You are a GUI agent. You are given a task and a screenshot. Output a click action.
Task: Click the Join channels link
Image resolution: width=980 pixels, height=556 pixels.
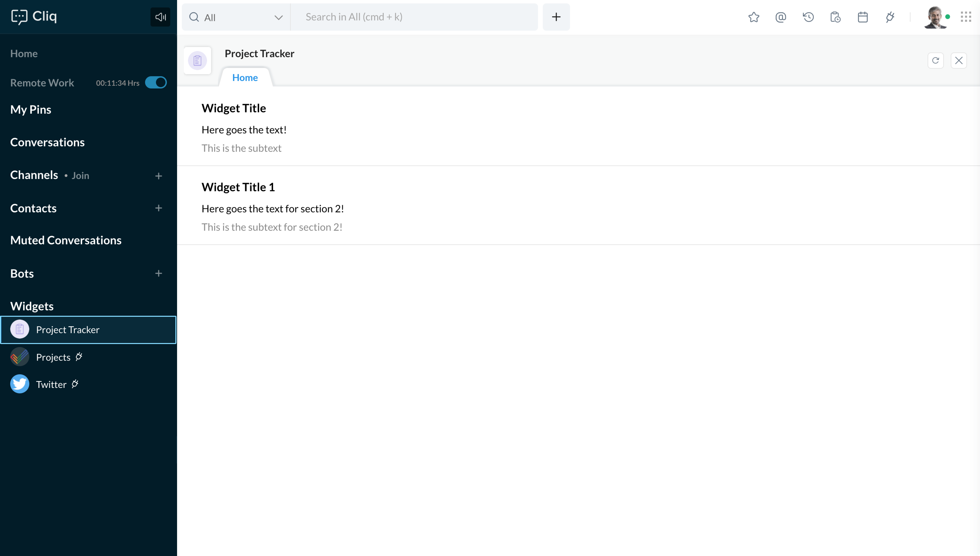pos(80,176)
